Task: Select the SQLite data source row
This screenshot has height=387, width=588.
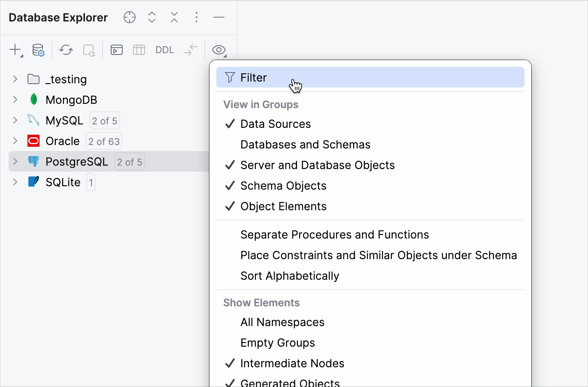Action: [x=63, y=182]
